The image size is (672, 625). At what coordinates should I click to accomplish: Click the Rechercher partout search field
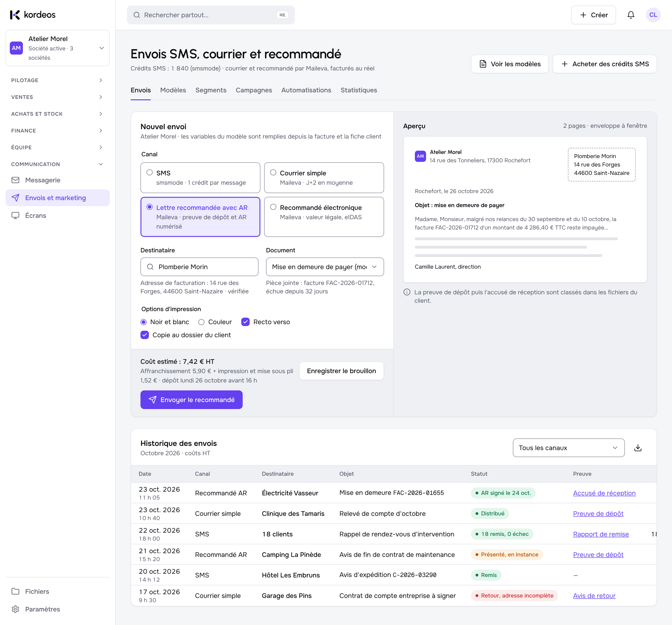tap(211, 15)
